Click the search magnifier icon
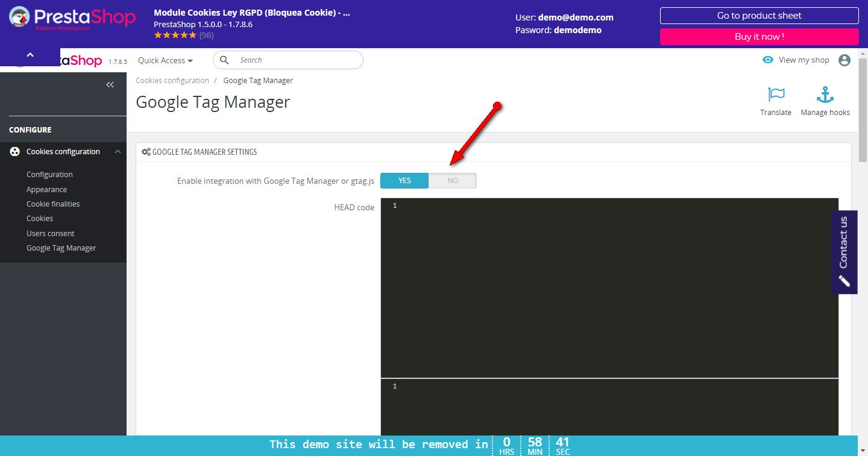 (225, 60)
